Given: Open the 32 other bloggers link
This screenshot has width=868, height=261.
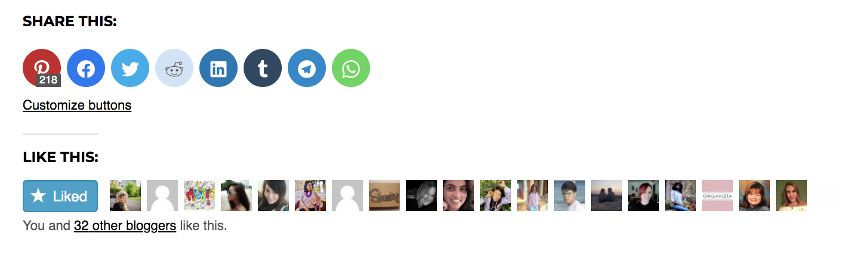Looking at the screenshot, I should coord(125,226).
